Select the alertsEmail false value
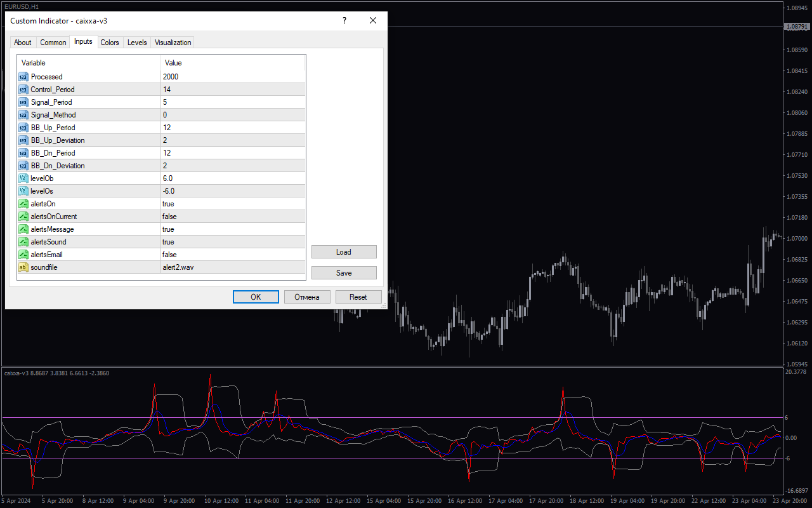Image resolution: width=812 pixels, height=508 pixels. 169,255
